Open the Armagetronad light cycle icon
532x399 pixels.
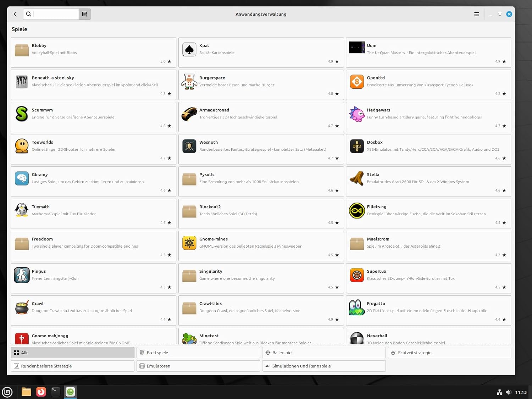click(189, 114)
